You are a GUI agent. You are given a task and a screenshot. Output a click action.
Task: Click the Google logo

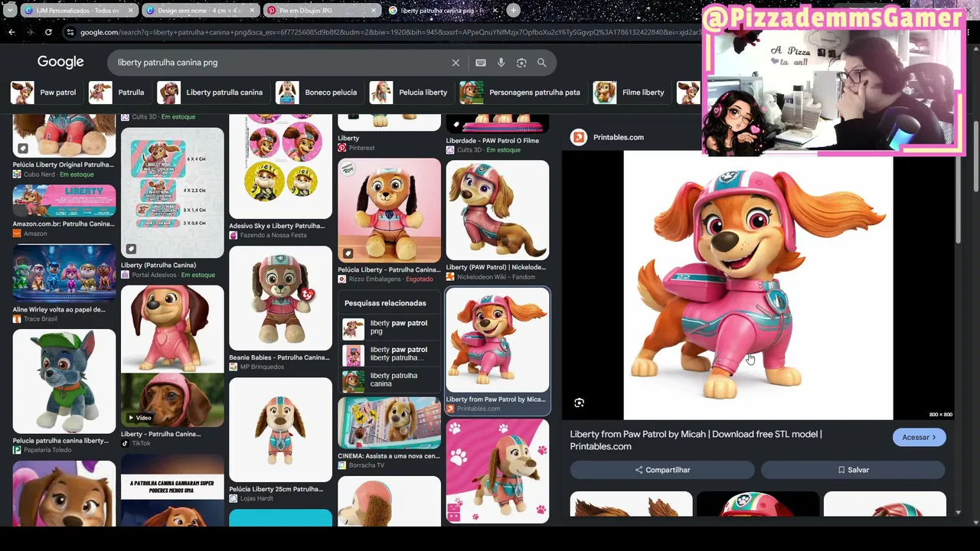[60, 62]
